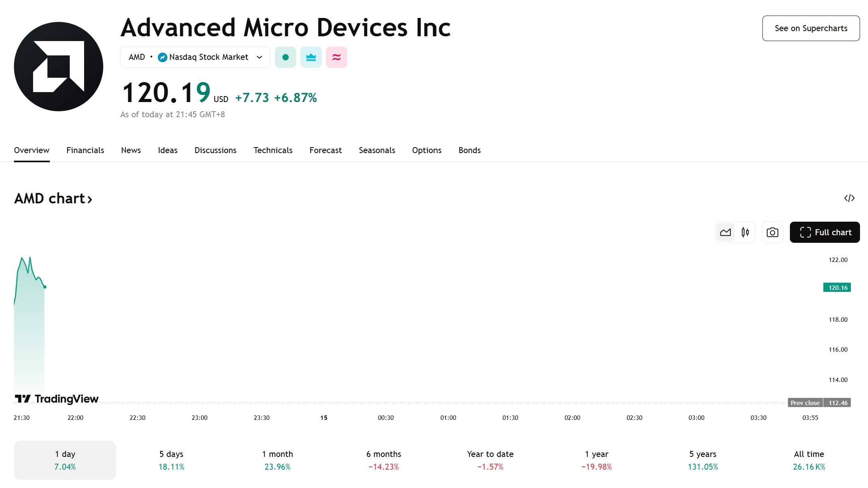Click the 120.16 current price label
Image resolution: width=868 pixels, height=488 pixels.
(x=837, y=287)
